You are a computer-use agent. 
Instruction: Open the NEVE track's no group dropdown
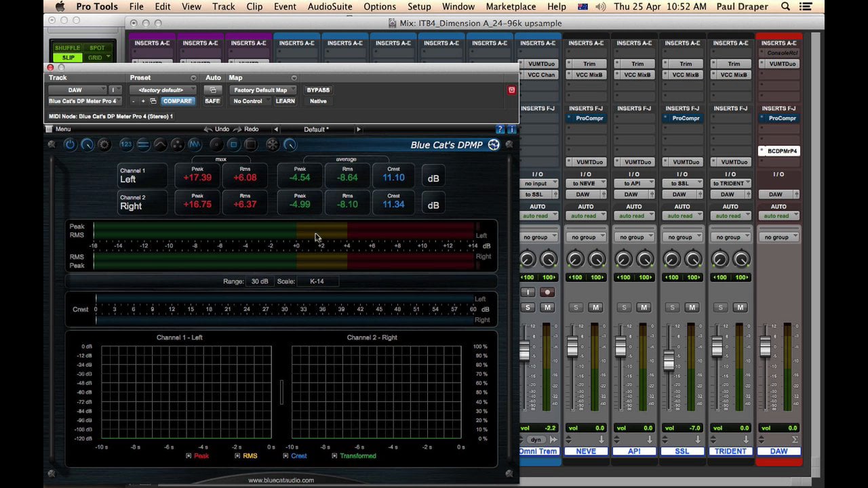586,237
